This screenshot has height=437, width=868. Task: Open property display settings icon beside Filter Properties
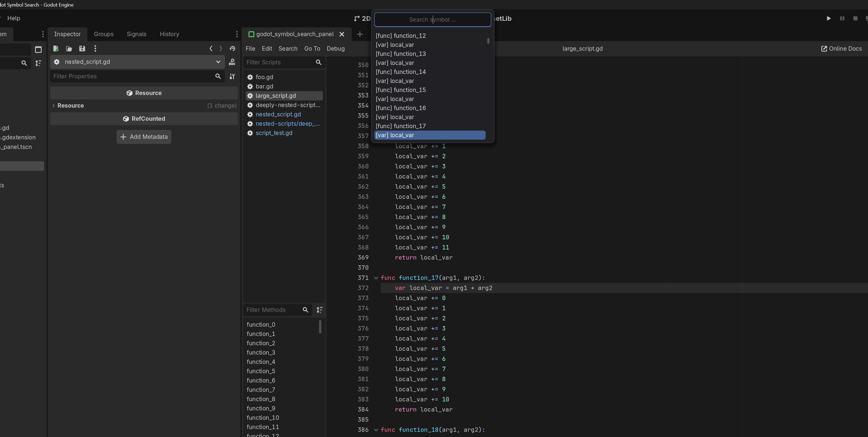click(232, 76)
